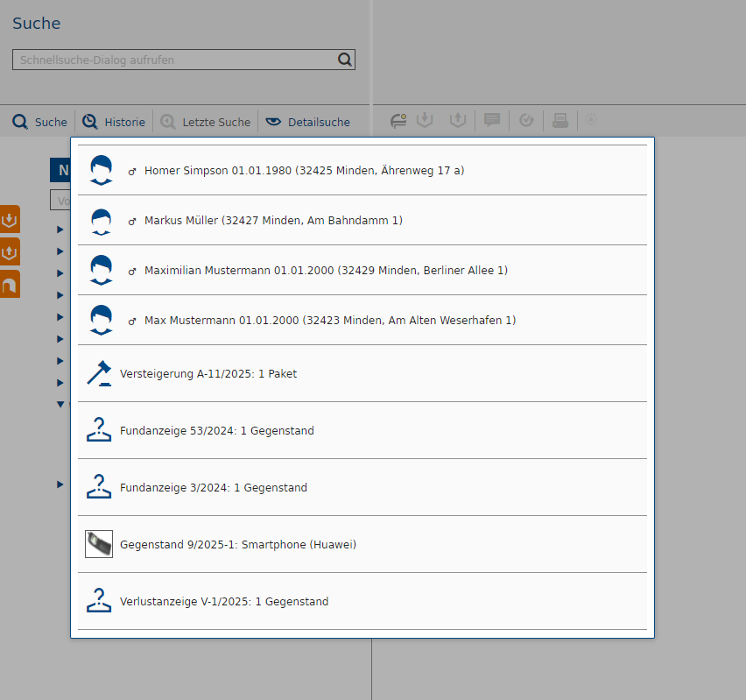This screenshot has height=700, width=746.
Task: Click the Suche toolbar button
Action: point(40,122)
